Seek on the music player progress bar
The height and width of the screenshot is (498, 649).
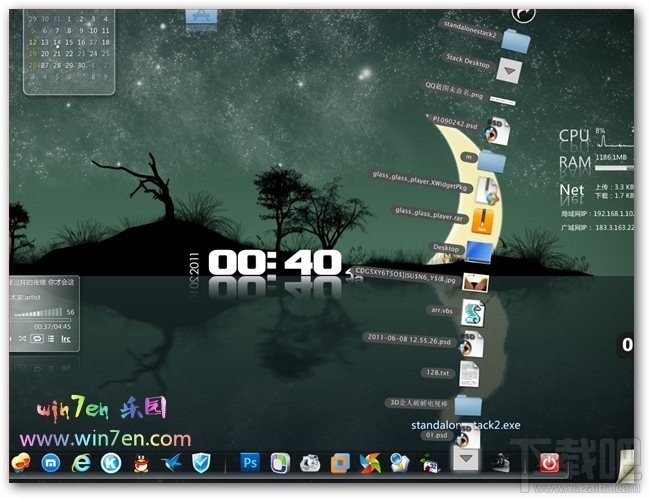(41, 320)
